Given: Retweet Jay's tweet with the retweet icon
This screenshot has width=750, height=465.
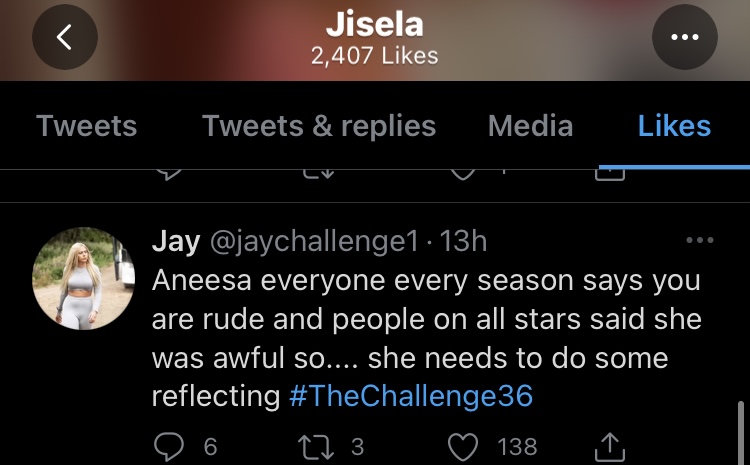Looking at the screenshot, I should 316,446.
